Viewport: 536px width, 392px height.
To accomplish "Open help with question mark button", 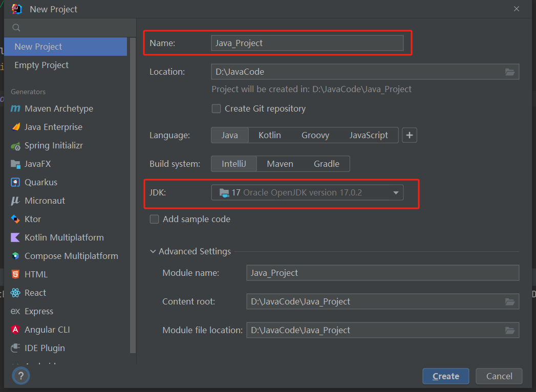I will (x=21, y=376).
